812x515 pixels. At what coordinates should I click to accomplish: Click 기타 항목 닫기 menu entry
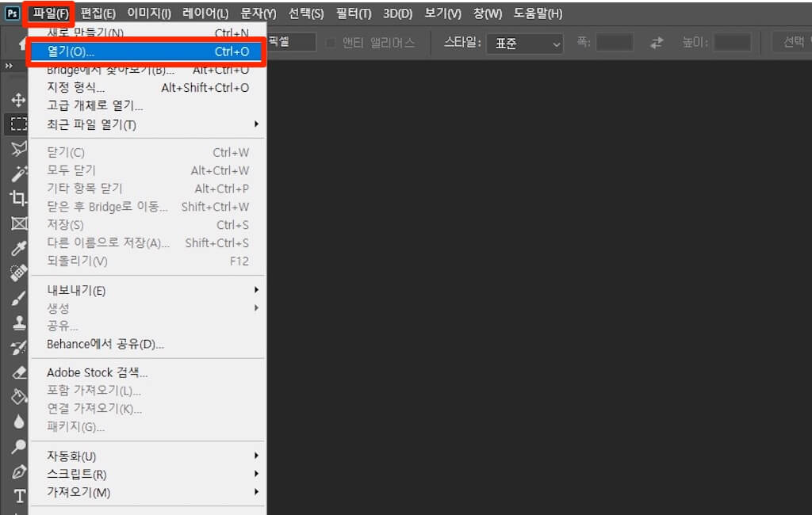(147, 189)
